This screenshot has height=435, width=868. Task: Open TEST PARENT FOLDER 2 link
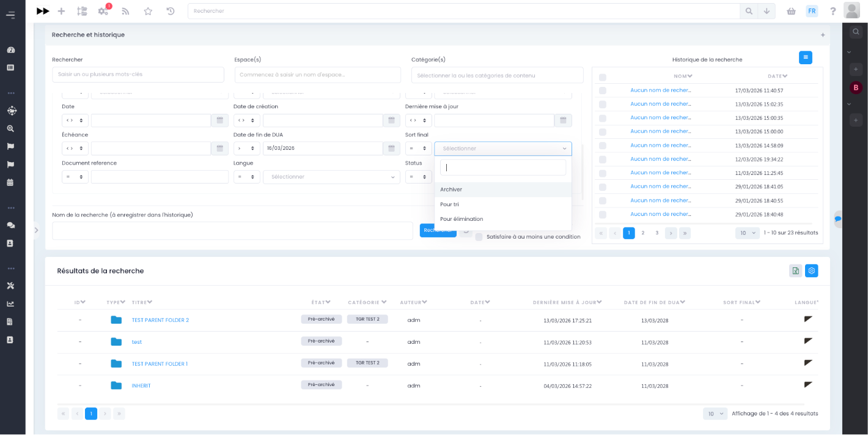160,320
